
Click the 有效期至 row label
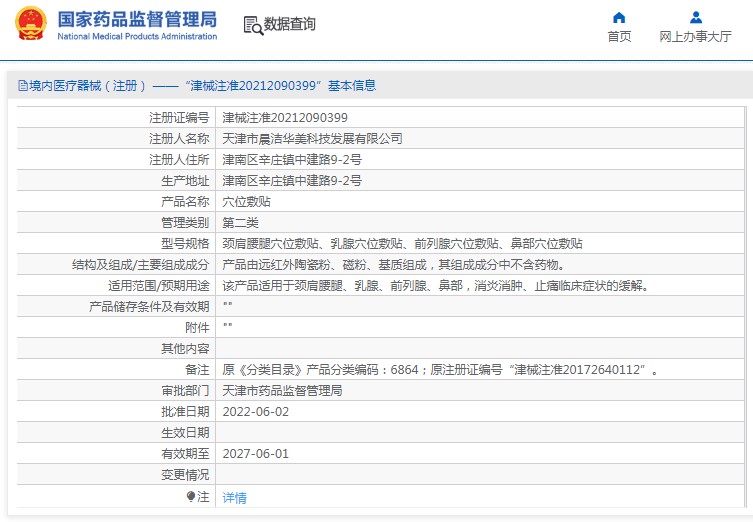[x=185, y=454]
